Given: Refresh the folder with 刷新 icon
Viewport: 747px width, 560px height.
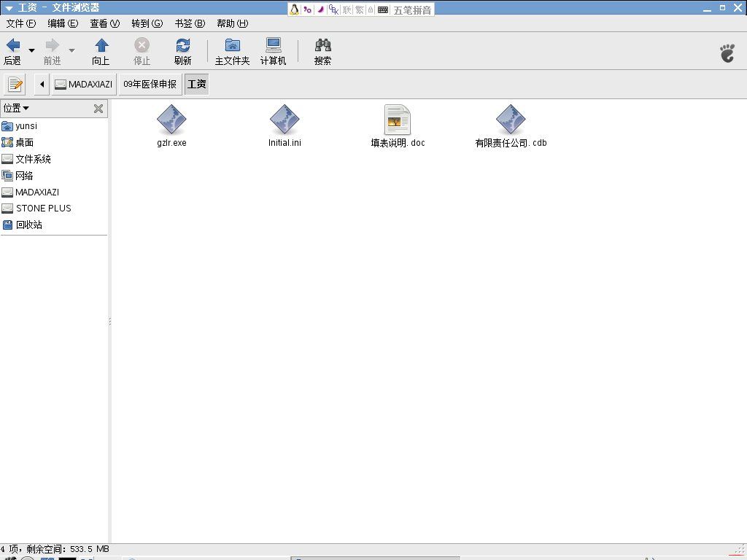Looking at the screenshot, I should point(183,46).
